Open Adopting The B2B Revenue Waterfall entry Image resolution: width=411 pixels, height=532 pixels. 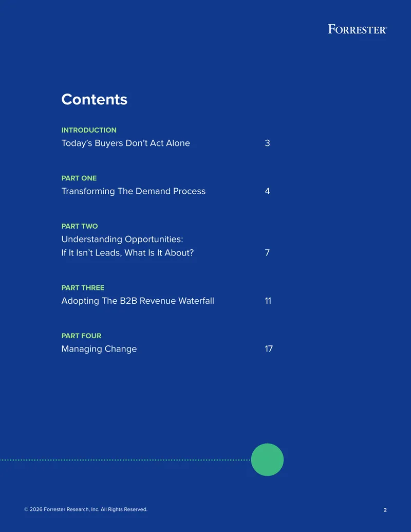138,301
